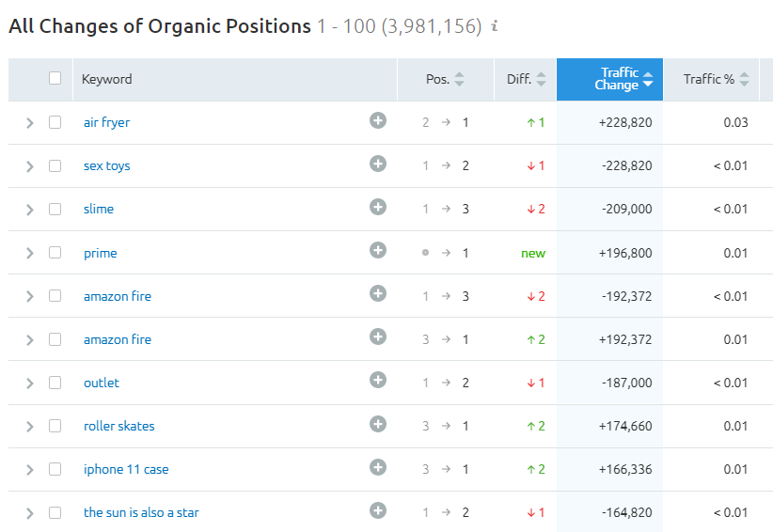Click the plus icon beside iphone 11 case
Screen dimensions: 773x532
point(378,467)
